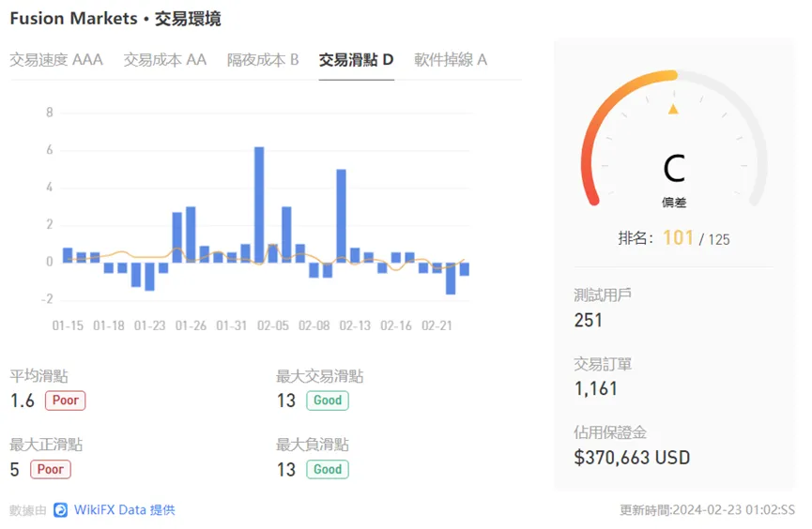Screen dimensions: 812x529
Task: Click the tallest bar above 02-05
Action: tap(259, 204)
